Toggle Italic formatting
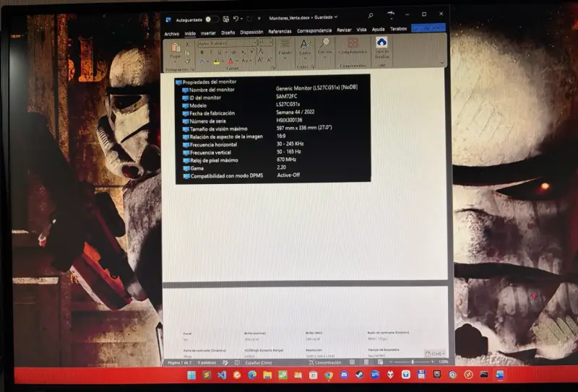578x392 pixels. coord(211,52)
